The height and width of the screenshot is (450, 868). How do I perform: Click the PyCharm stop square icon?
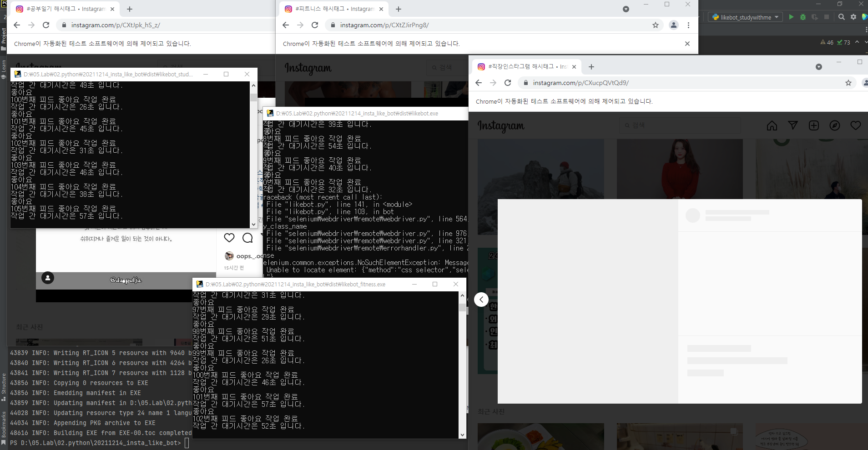click(827, 17)
